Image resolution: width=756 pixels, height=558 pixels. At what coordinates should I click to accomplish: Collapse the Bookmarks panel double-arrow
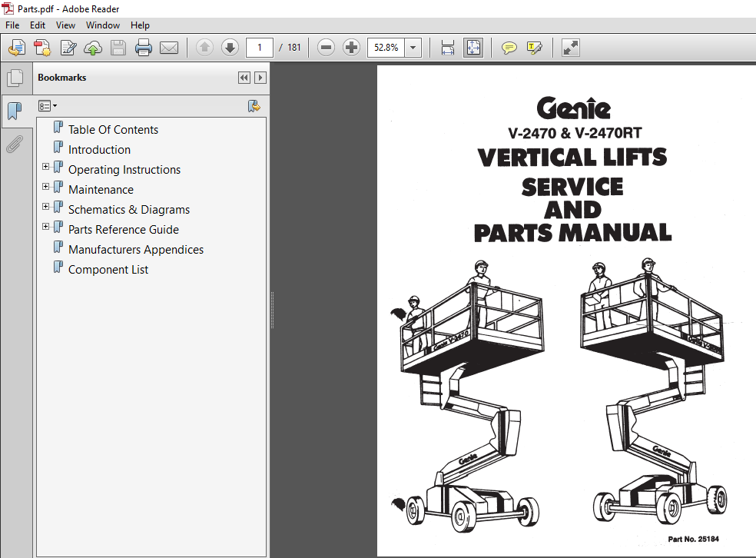[244, 78]
